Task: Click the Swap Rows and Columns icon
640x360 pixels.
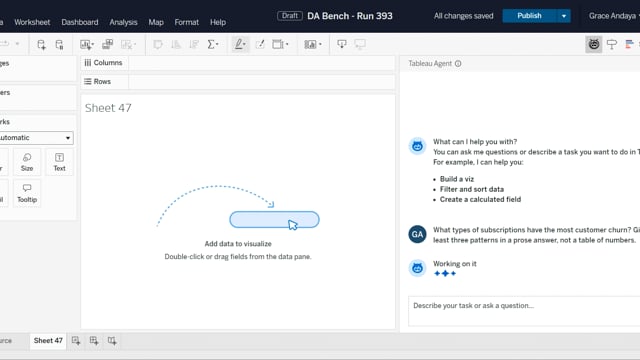Action: 158,44
